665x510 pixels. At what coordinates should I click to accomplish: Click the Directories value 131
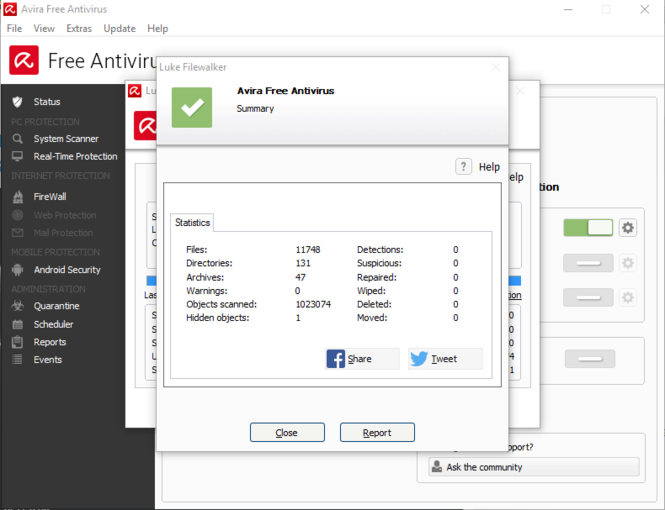point(303,263)
